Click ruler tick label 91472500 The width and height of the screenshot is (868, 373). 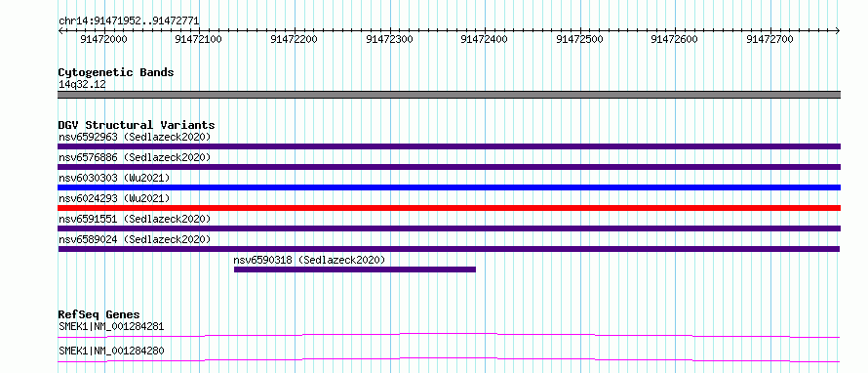pos(580,39)
